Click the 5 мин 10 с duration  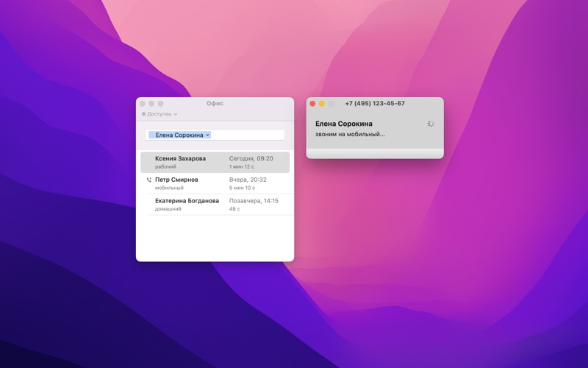(242, 188)
